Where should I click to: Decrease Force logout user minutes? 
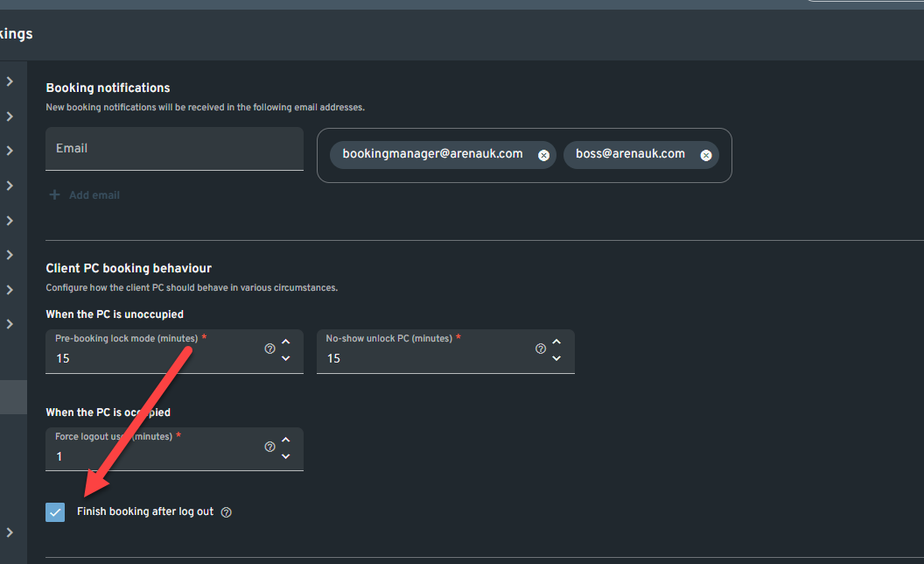click(x=285, y=455)
